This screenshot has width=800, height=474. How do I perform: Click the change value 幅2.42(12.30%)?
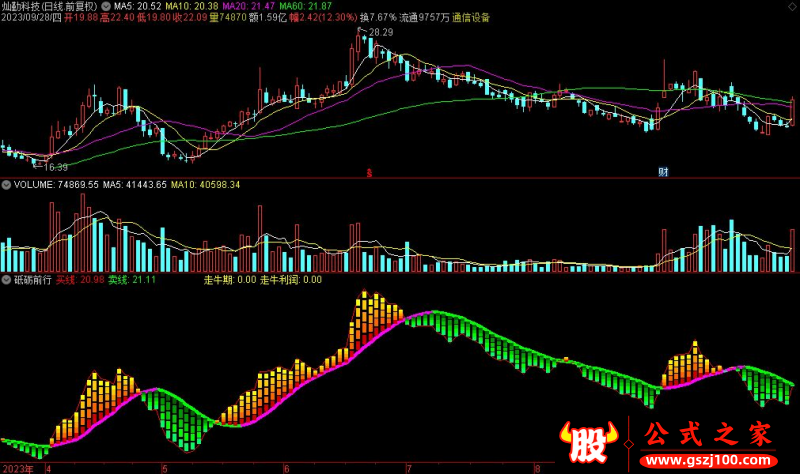(x=323, y=17)
